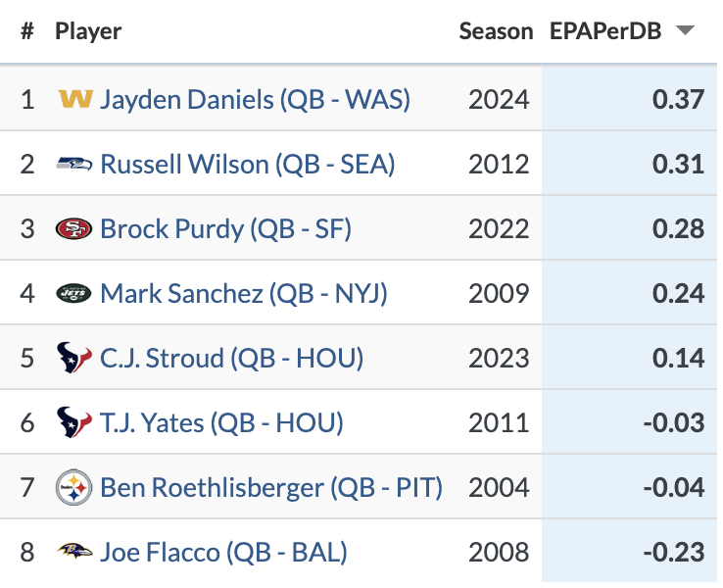
Task: Open Brock Purdy player link
Action: point(225,228)
